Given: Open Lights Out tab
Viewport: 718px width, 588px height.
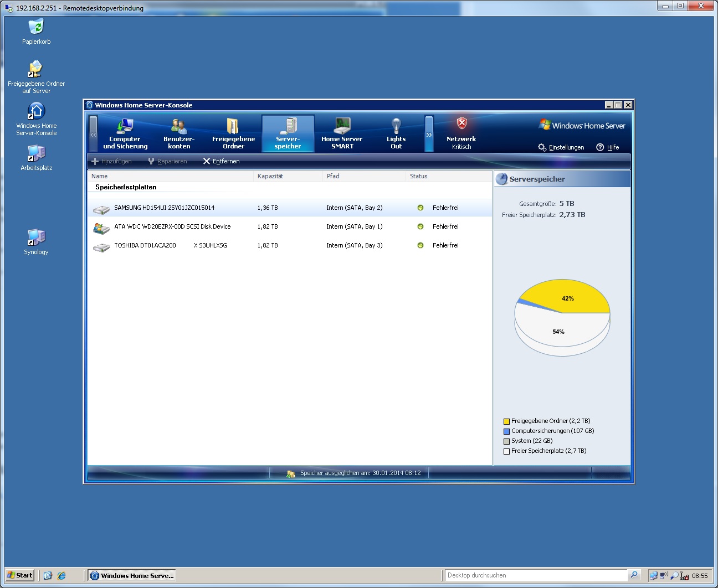Looking at the screenshot, I should (396, 133).
